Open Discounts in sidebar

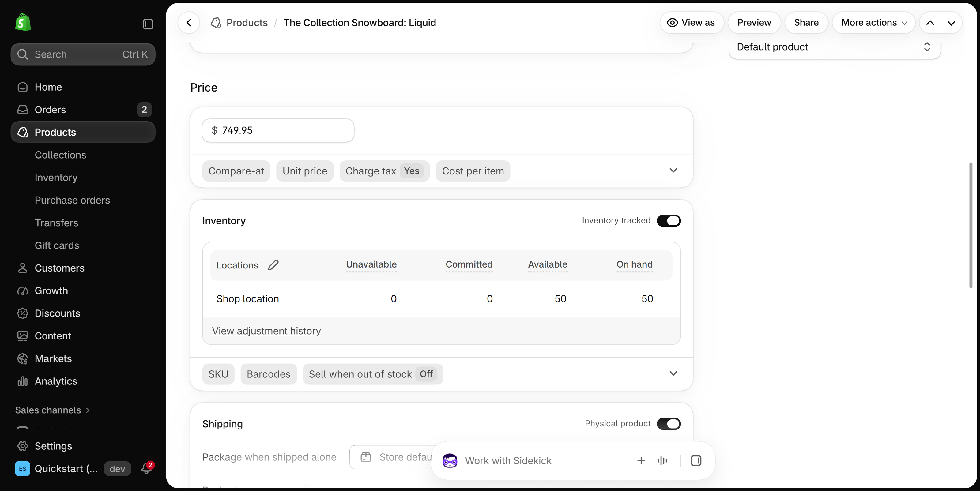point(83,313)
